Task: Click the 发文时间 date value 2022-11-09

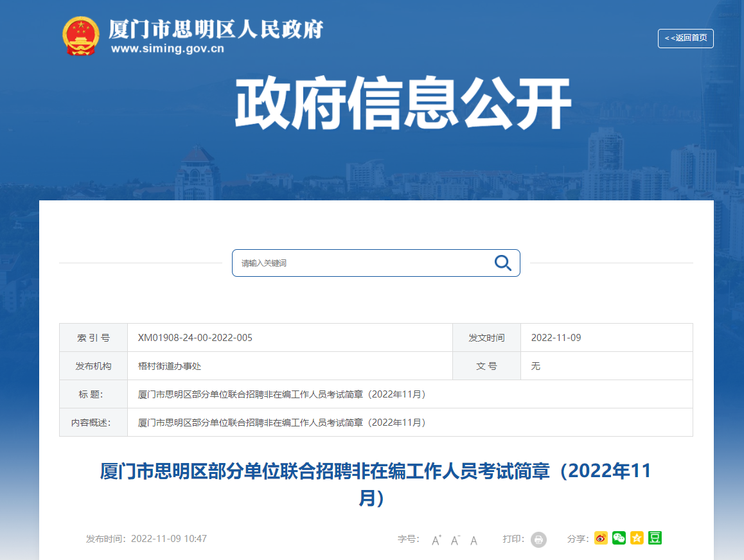Action: pos(556,338)
